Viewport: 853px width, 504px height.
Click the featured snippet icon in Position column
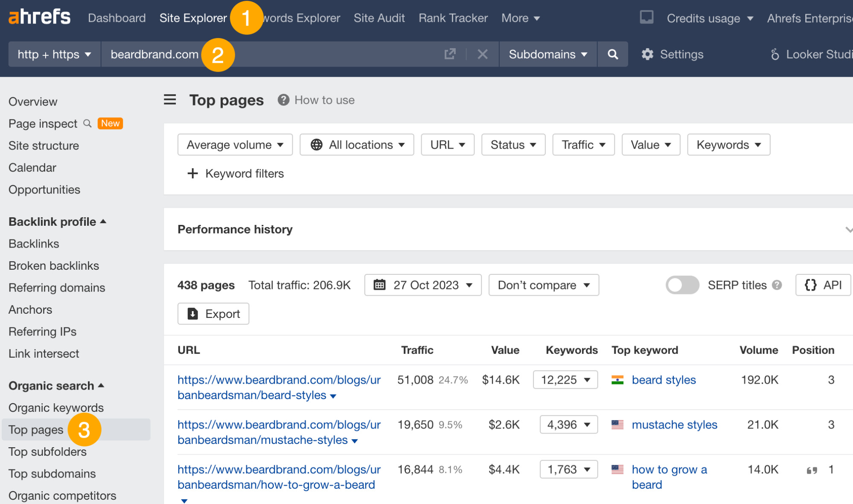(x=811, y=469)
